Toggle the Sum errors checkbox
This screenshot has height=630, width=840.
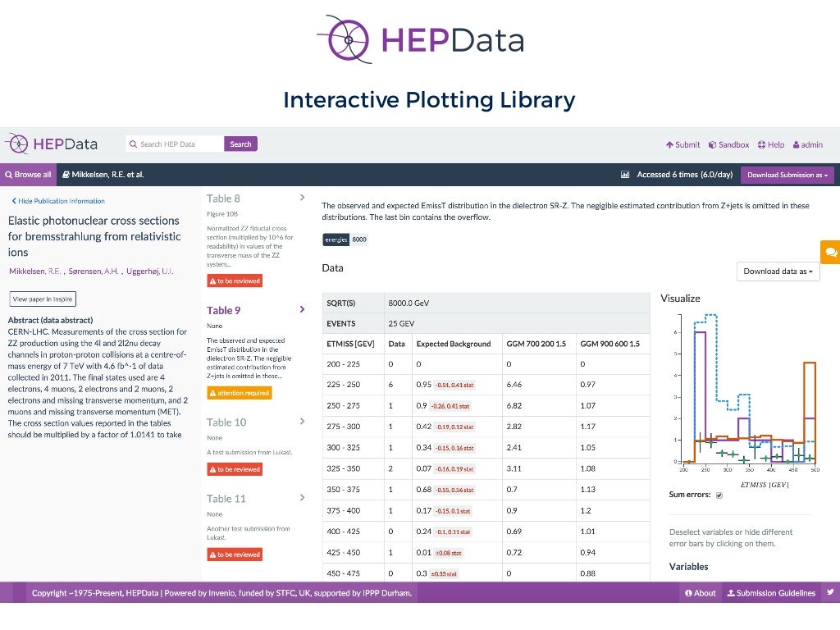point(719,495)
